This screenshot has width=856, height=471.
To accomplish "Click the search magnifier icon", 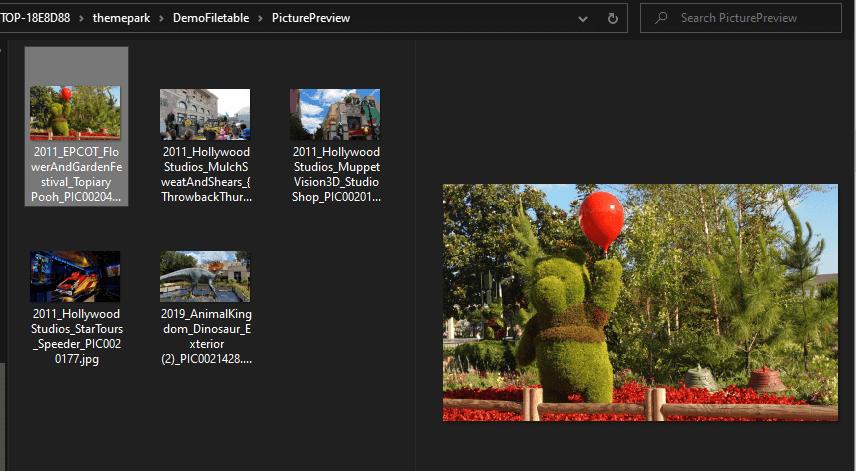I will click(x=661, y=17).
